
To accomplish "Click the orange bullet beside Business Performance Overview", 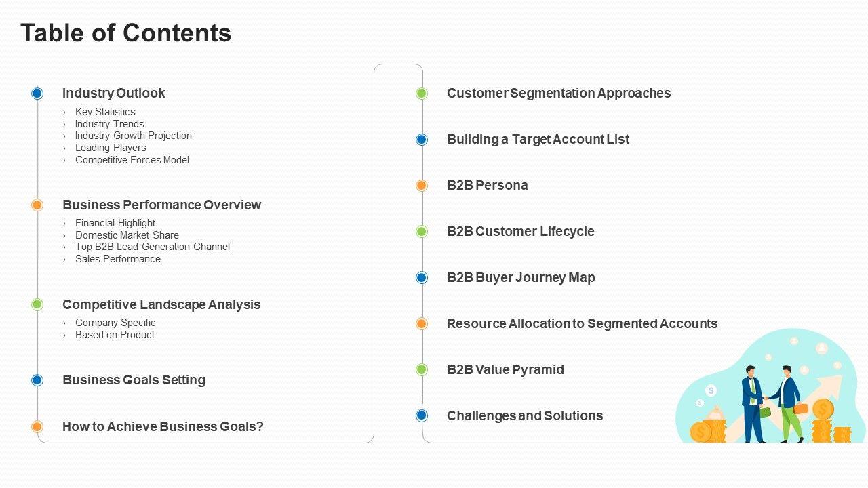I will 37,205.
